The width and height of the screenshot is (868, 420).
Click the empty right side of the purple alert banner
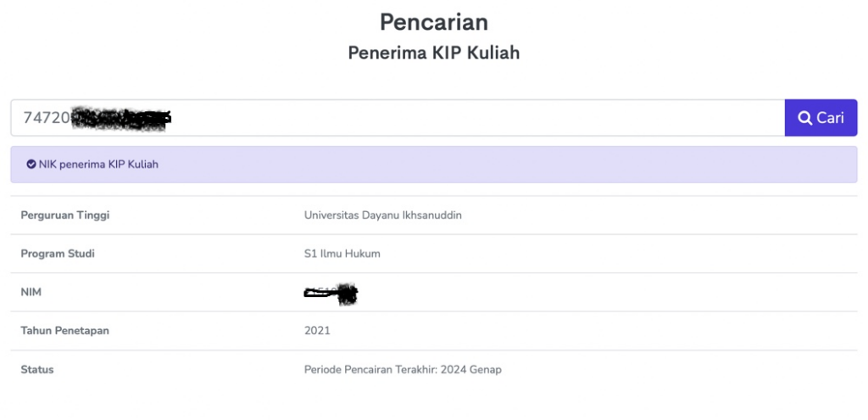593,165
